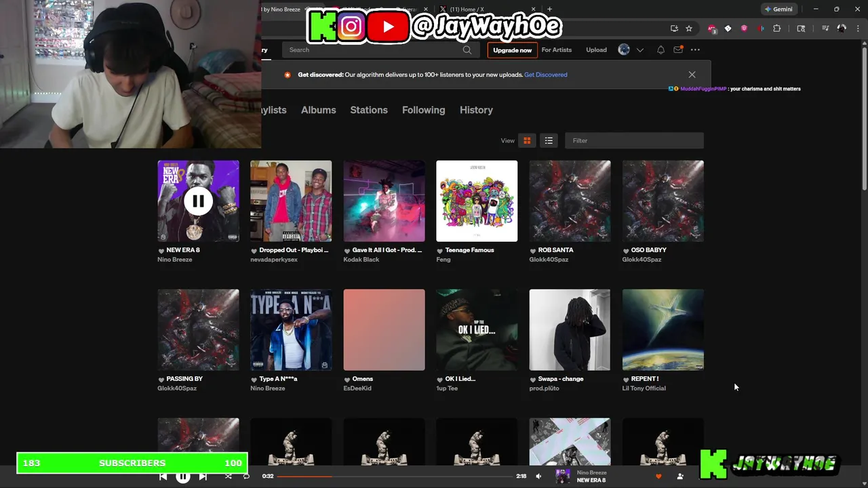The image size is (868, 488).
Task: Toggle like heart on OSO BABYY
Action: click(626, 250)
